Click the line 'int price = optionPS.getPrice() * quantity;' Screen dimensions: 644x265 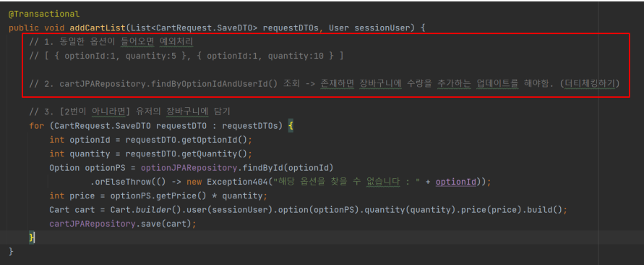(x=158, y=195)
